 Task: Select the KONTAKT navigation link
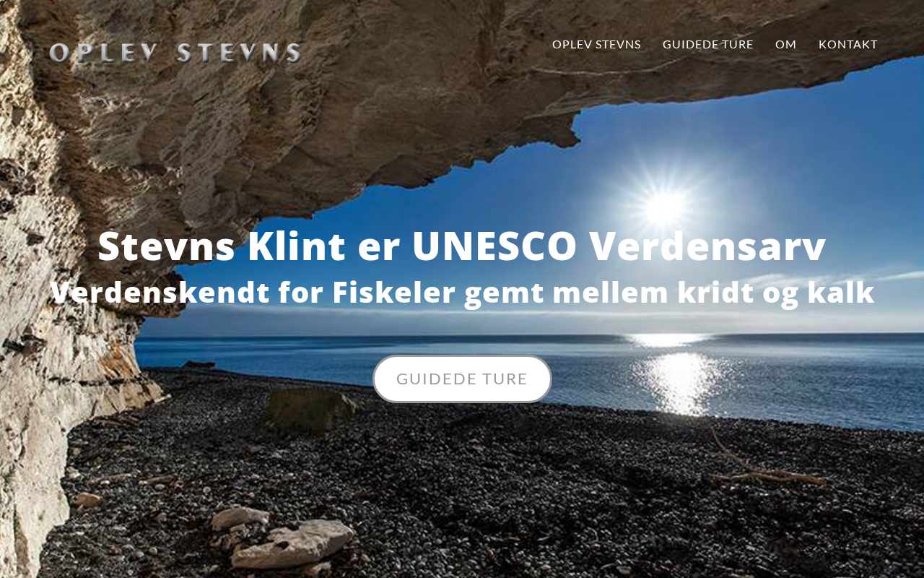[847, 45]
